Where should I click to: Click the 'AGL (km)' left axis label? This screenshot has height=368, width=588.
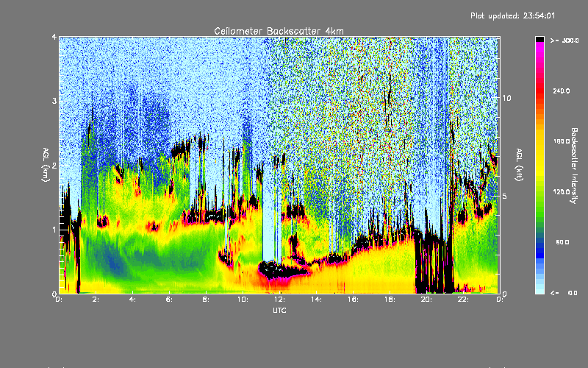(x=46, y=165)
